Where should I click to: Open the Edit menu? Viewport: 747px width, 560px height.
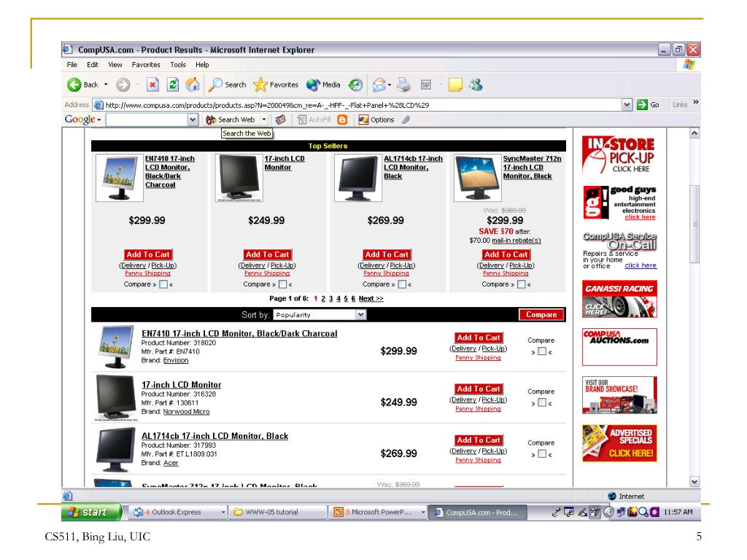point(93,65)
